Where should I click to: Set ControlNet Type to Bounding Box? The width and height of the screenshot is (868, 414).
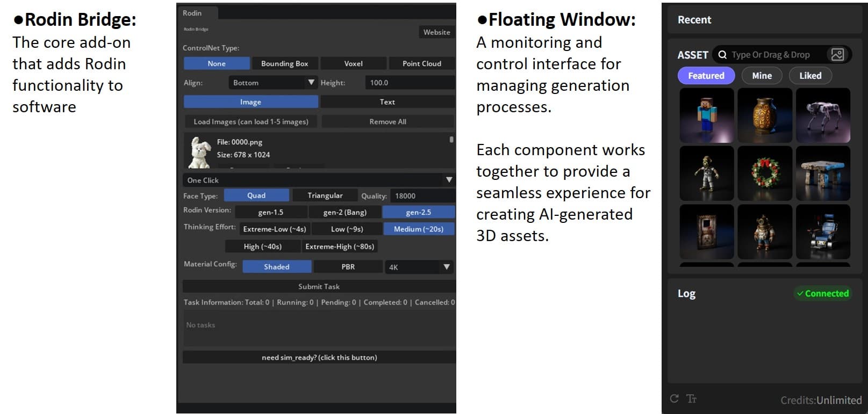[x=285, y=63]
